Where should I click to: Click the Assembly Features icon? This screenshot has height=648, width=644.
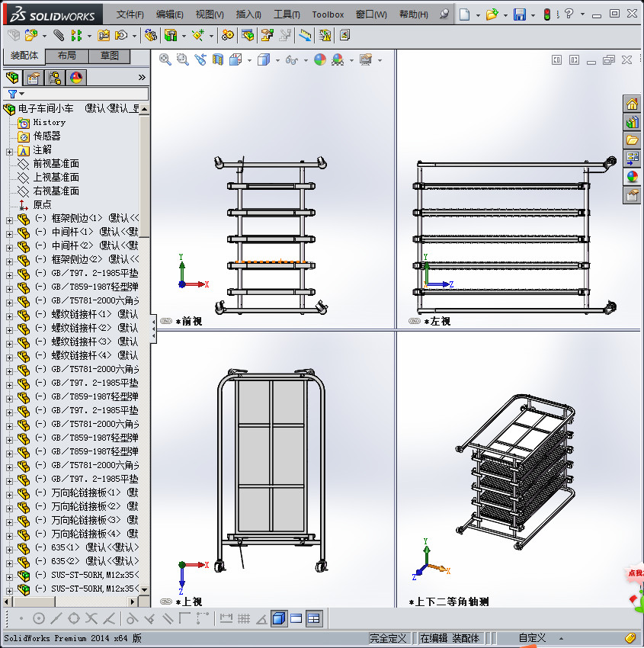pyautogui.click(x=171, y=36)
